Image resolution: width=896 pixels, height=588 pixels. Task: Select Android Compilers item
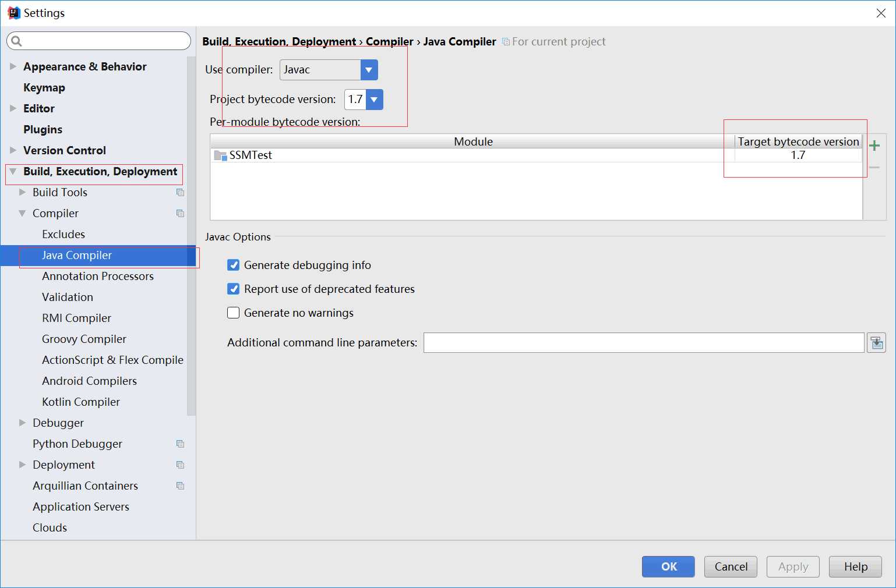[89, 381]
